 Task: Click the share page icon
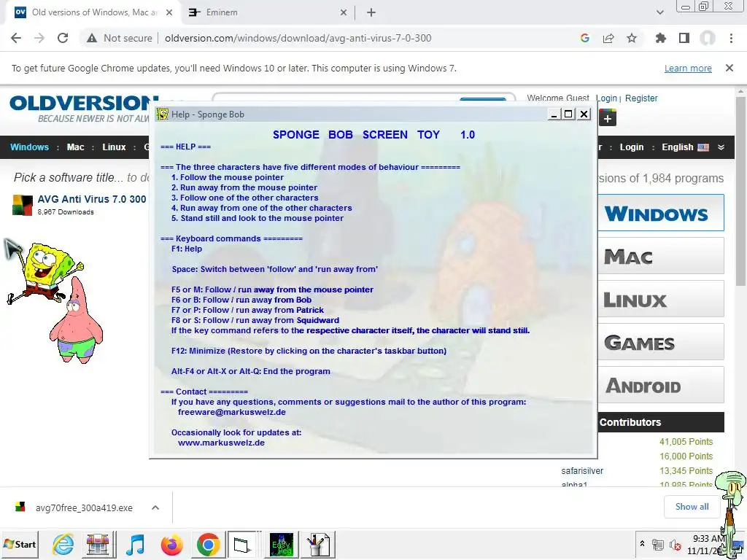click(608, 38)
